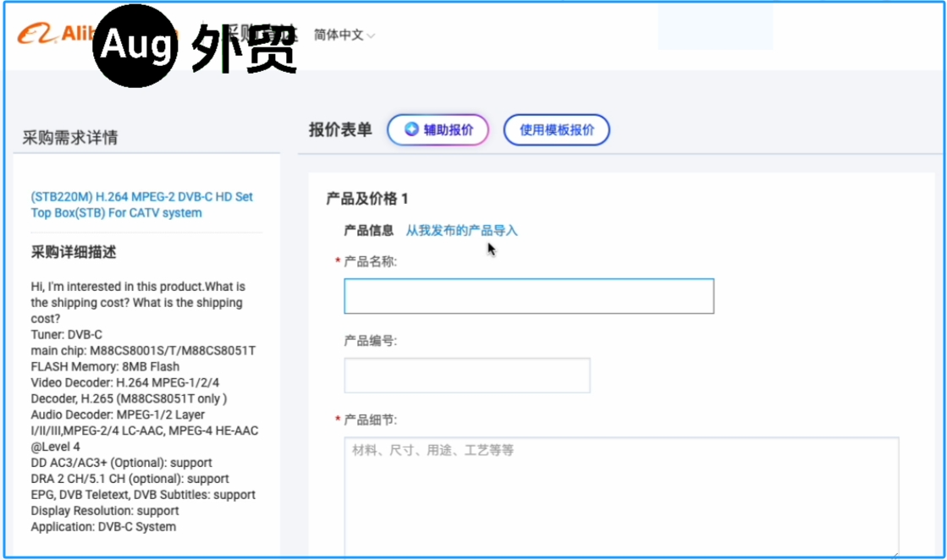Click 从我发布的产品导入 link
The height and width of the screenshot is (560, 947).
(x=461, y=231)
